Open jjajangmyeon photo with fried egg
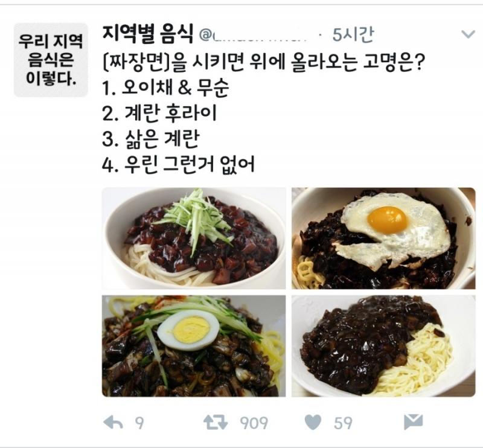The width and height of the screenshot is (483, 448). tap(383, 238)
